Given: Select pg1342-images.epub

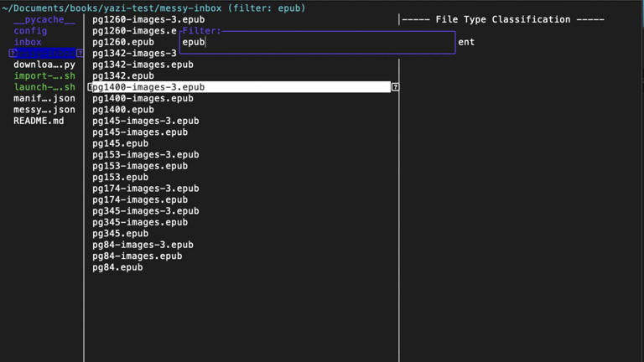Looking at the screenshot, I should pyautogui.click(x=143, y=65).
